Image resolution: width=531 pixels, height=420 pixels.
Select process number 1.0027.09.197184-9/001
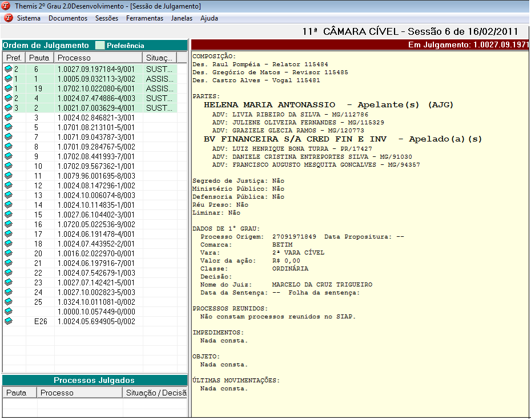coord(96,69)
